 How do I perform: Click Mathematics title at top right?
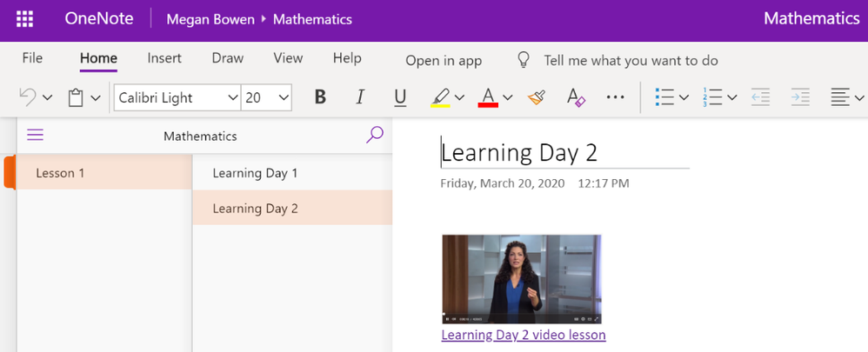[811, 18]
